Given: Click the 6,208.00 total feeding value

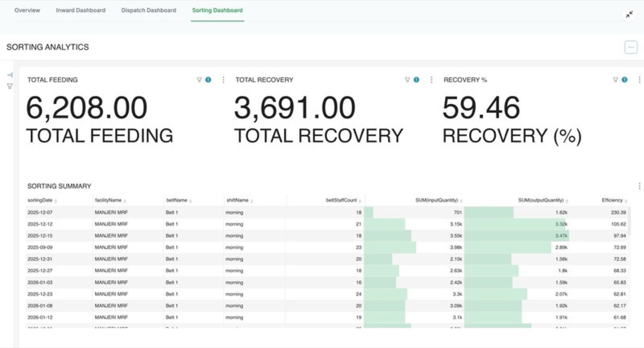Looking at the screenshot, I should [87, 108].
